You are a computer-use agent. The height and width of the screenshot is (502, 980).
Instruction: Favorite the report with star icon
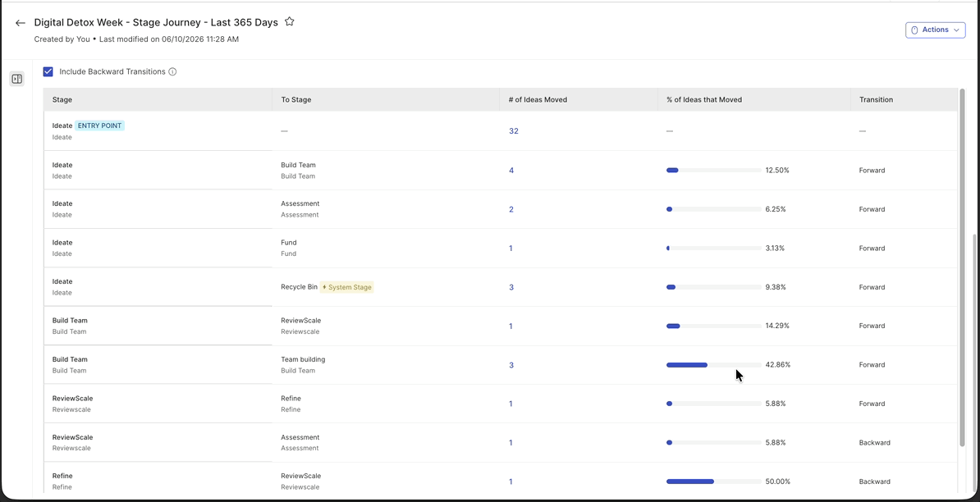click(290, 22)
